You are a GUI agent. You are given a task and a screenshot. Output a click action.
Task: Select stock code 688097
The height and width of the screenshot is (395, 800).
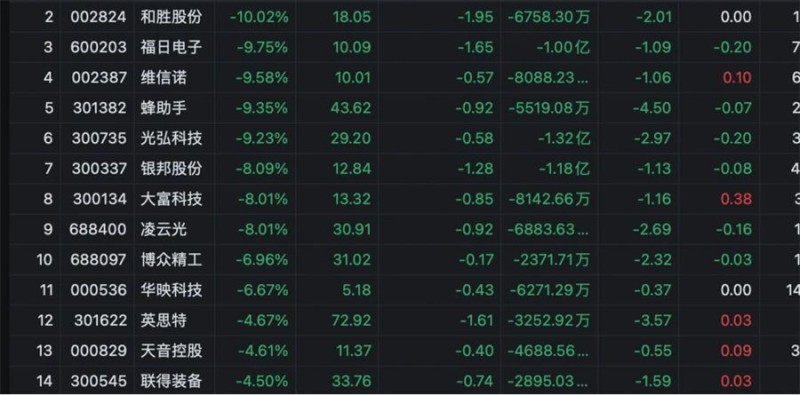98,260
